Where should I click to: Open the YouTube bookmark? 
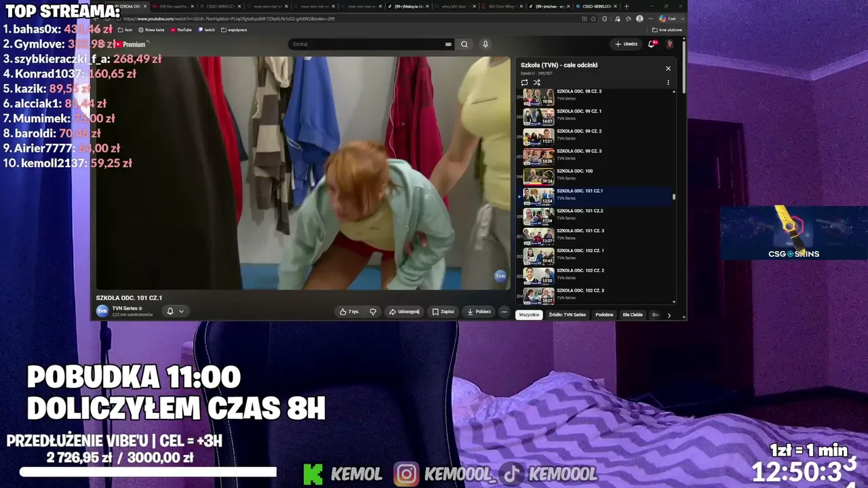[181, 30]
